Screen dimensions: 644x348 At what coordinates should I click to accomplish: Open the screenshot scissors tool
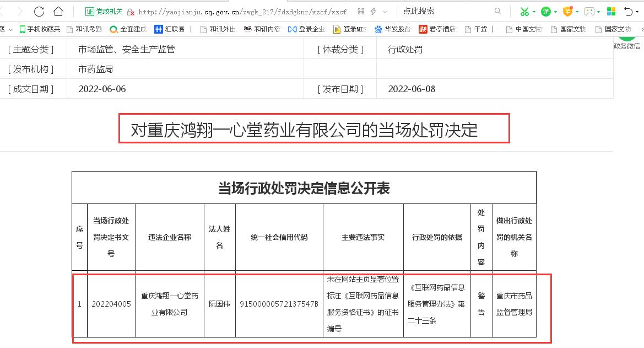point(524,11)
